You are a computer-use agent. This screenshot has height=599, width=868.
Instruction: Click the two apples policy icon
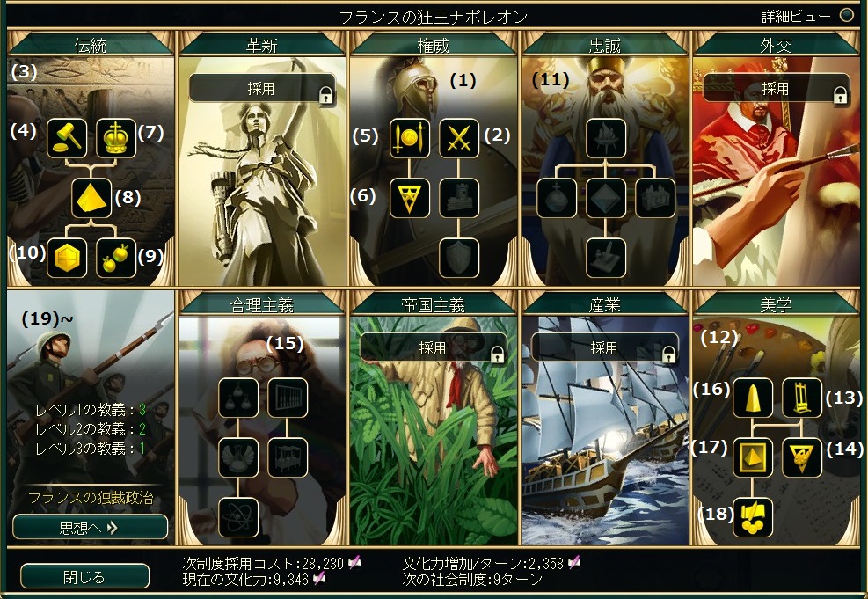click(x=116, y=258)
